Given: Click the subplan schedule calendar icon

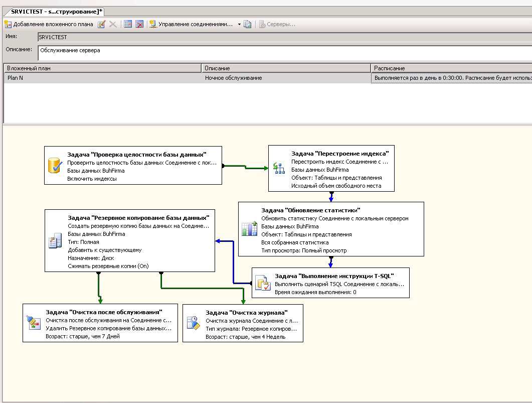Looking at the screenshot, I should [x=128, y=24].
